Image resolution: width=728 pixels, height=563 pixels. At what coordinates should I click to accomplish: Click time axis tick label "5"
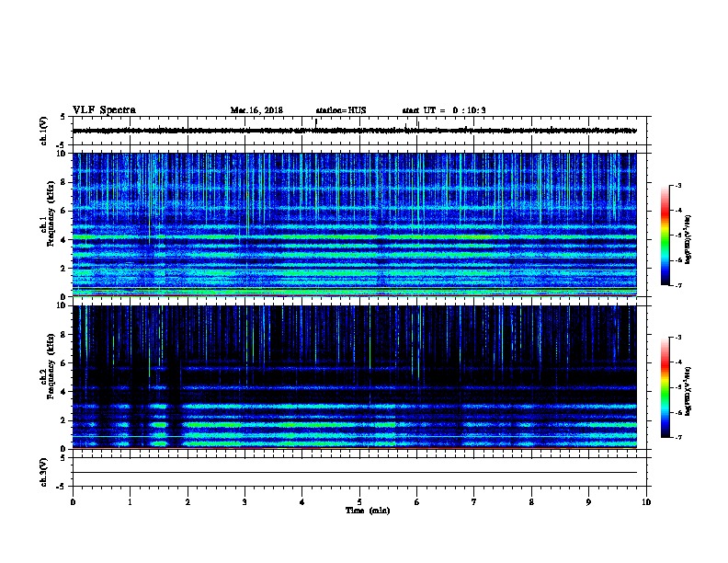[x=359, y=502]
